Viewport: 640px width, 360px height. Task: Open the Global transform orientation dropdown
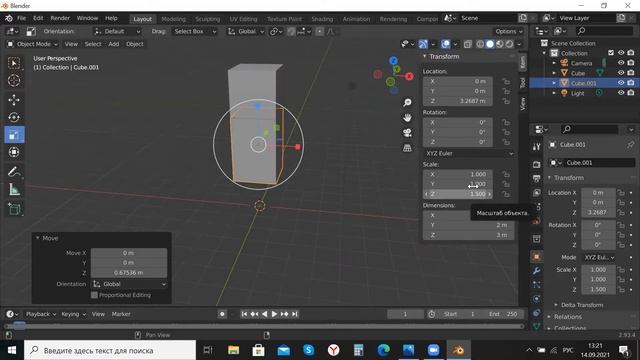click(246, 31)
